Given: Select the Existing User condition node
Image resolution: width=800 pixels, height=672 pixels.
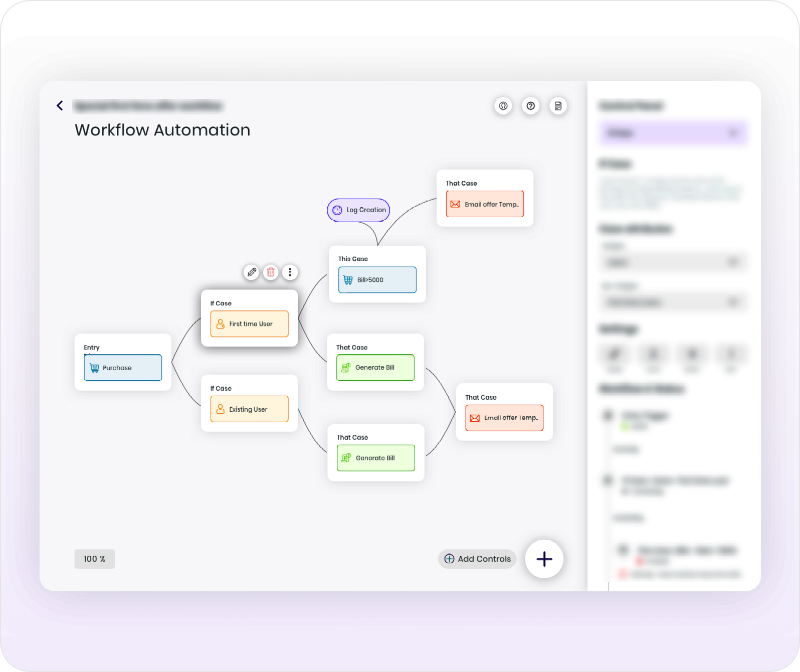Looking at the screenshot, I should pyautogui.click(x=249, y=409).
